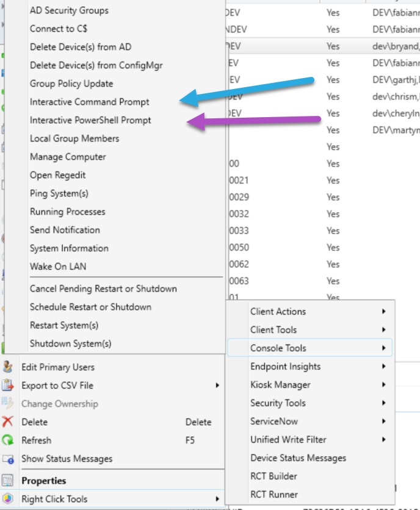Click the Edit Primary Users icon
The height and width of the screenshot is (510, 420).
click(x=8, y=367)
